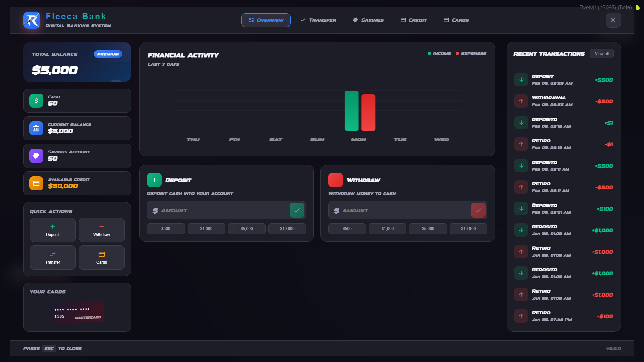644x362 pixels.
Task: Pick the $5,000 withdraw preset
Action: click(x=428, y=229)
